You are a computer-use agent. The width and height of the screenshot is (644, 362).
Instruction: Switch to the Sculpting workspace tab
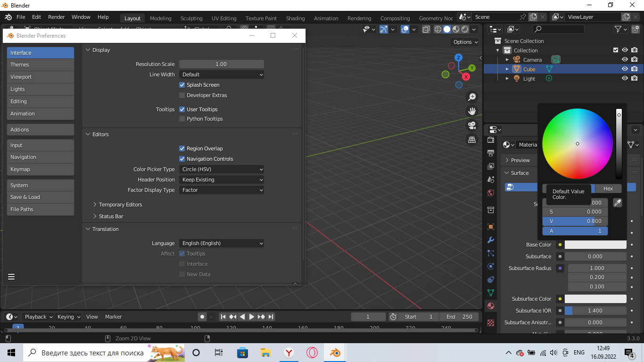click(191, 18)
